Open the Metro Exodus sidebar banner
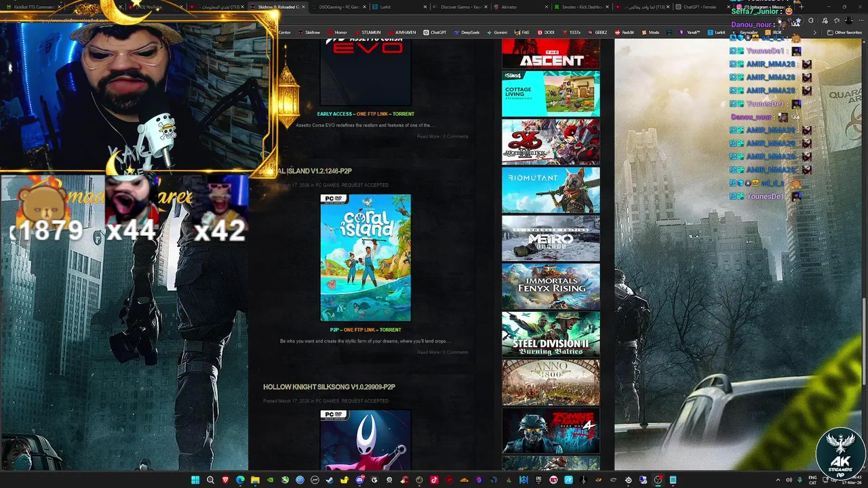The image size is (868, 488). pos(551,239)
